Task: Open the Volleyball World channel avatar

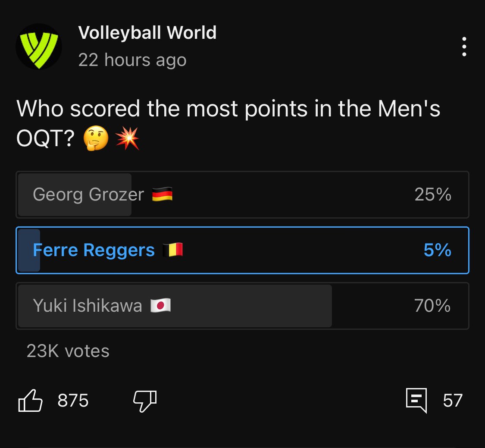Action: click(39, 47)
